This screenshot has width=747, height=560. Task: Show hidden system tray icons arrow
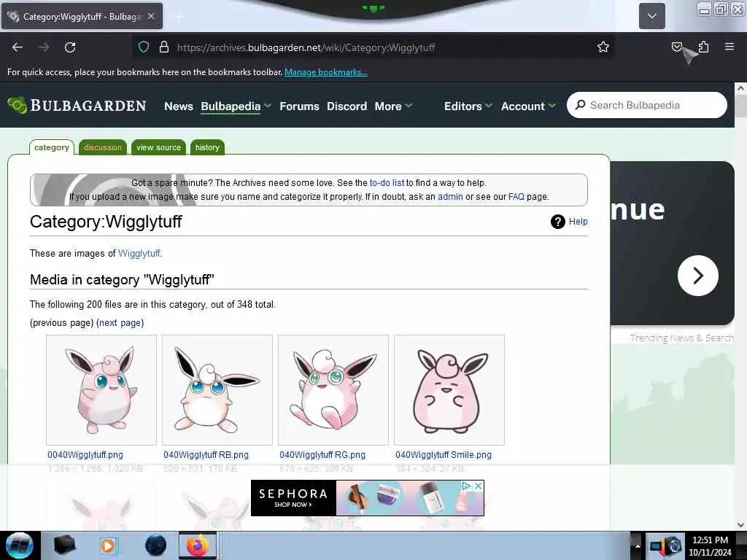click(638, 545)
